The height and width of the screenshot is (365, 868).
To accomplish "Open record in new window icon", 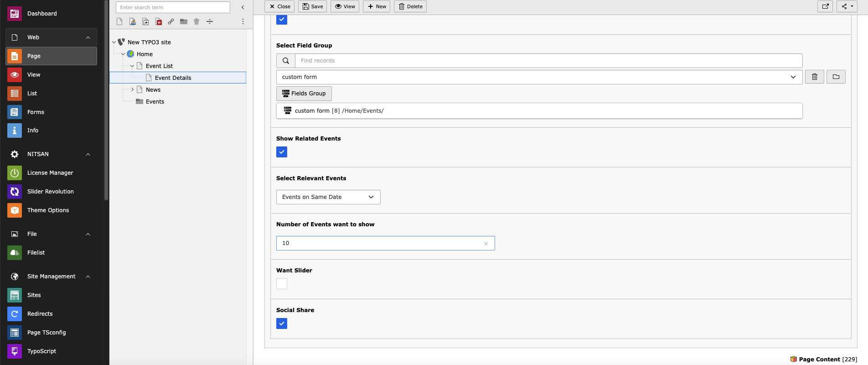I will [825, 6].
